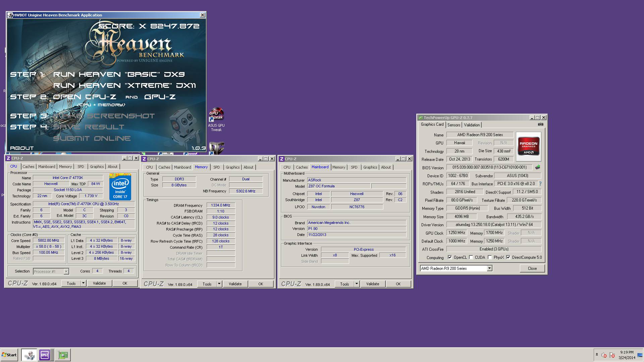Click Validate in CPU-Z processor window
The width and height of the screenshot is (644, 362).
click(99, 284)
